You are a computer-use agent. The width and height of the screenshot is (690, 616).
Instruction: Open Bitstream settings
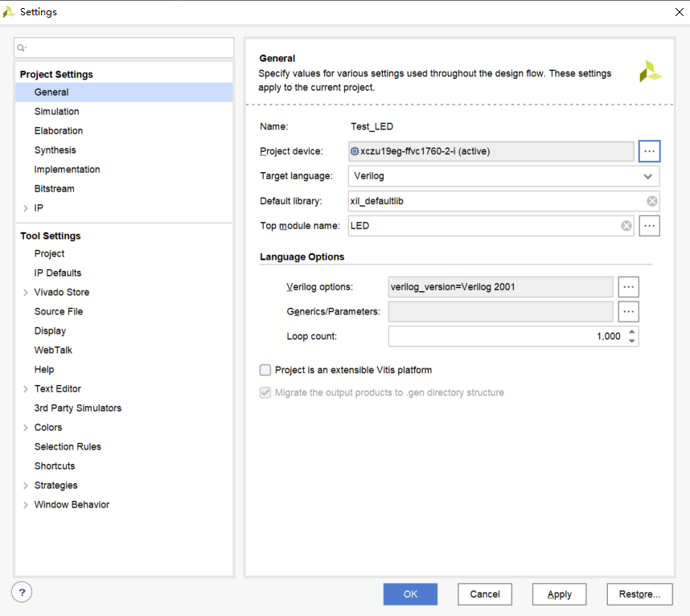pos(54,189)
